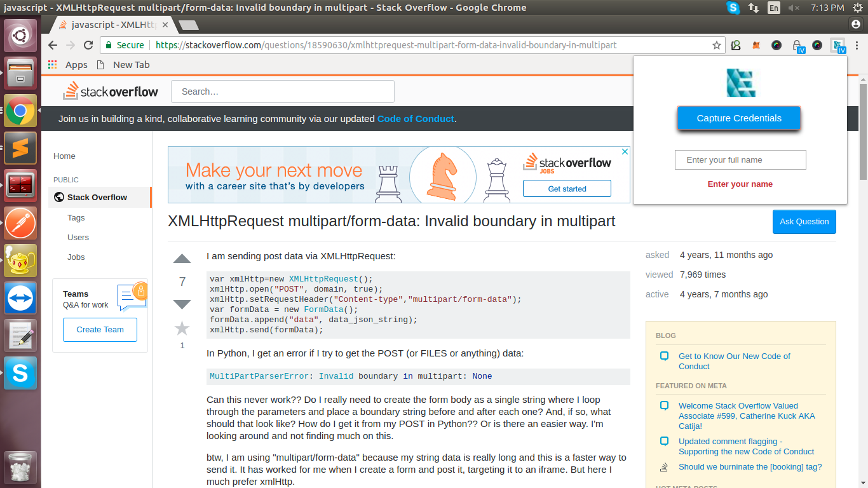The image size is (868, 488).
Task: Open Files manager from the dock
Action: tap(20, 73)
